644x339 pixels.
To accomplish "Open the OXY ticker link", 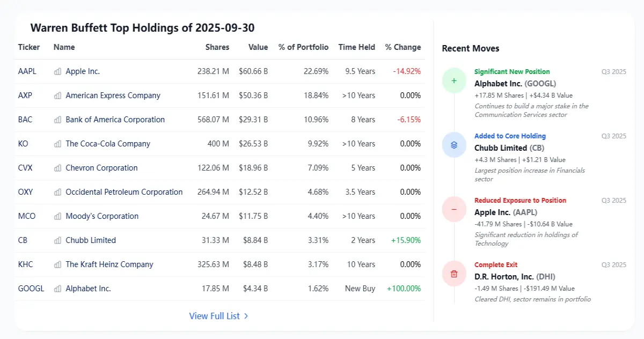I will pyautogui.click(x=25, y=192).
